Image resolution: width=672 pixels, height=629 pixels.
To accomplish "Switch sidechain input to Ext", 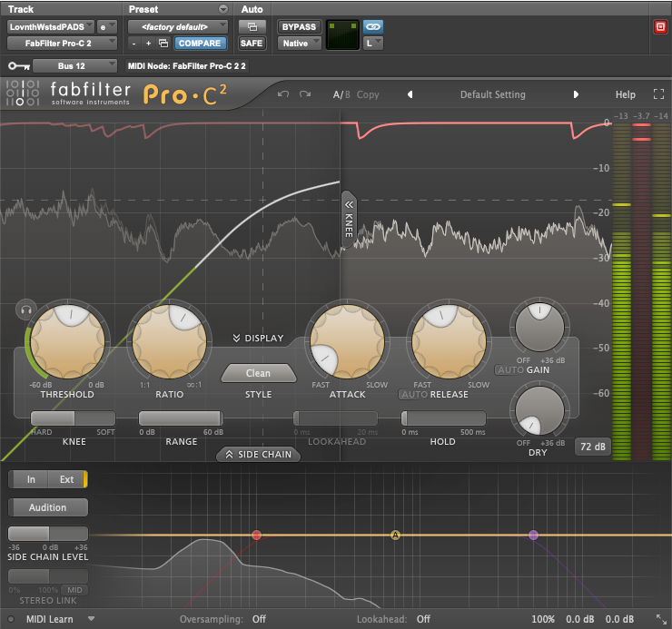I will point(66,479).
